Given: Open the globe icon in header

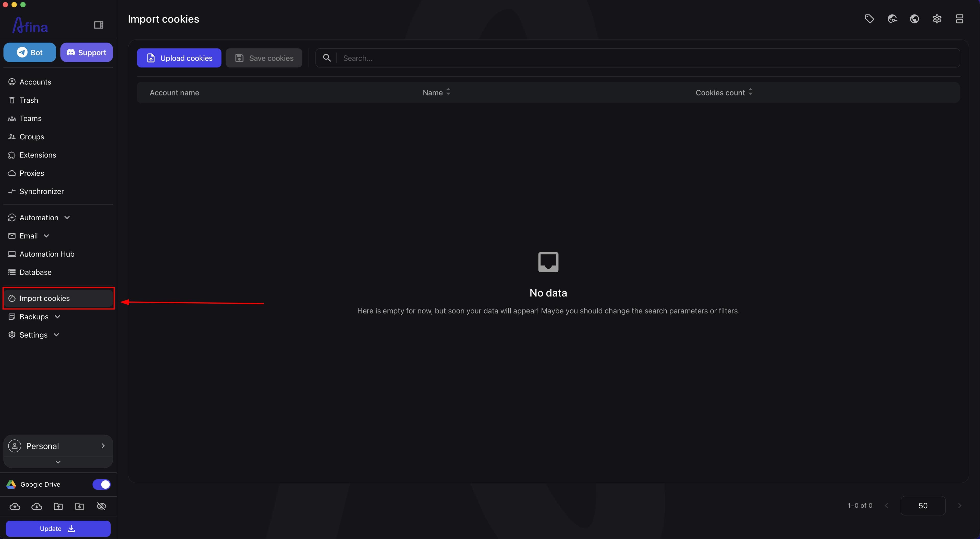Looking at the screenshot, I should pyautogui.click(x=915, y=19).
